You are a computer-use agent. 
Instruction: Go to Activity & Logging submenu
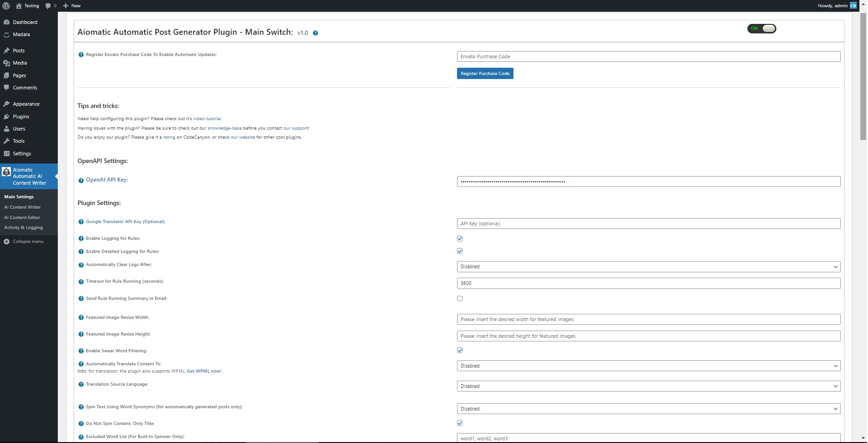pyautogui.click(x=23, y=228)
